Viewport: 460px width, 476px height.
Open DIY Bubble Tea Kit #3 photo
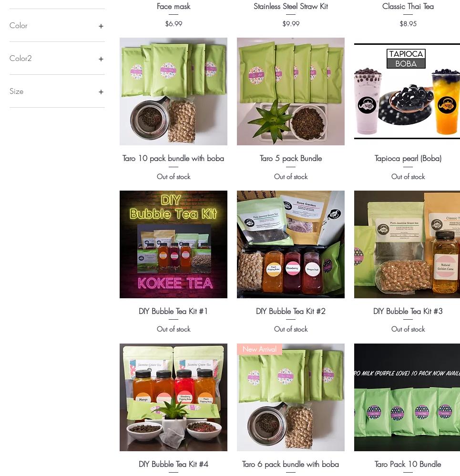coord(407,244)
